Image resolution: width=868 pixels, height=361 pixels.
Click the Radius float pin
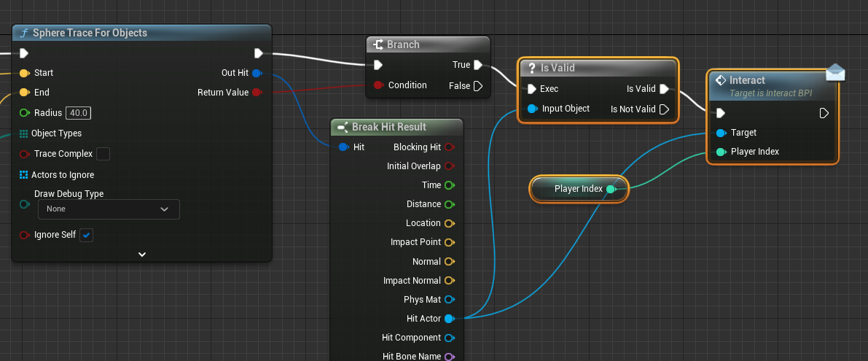pos(24,113)
